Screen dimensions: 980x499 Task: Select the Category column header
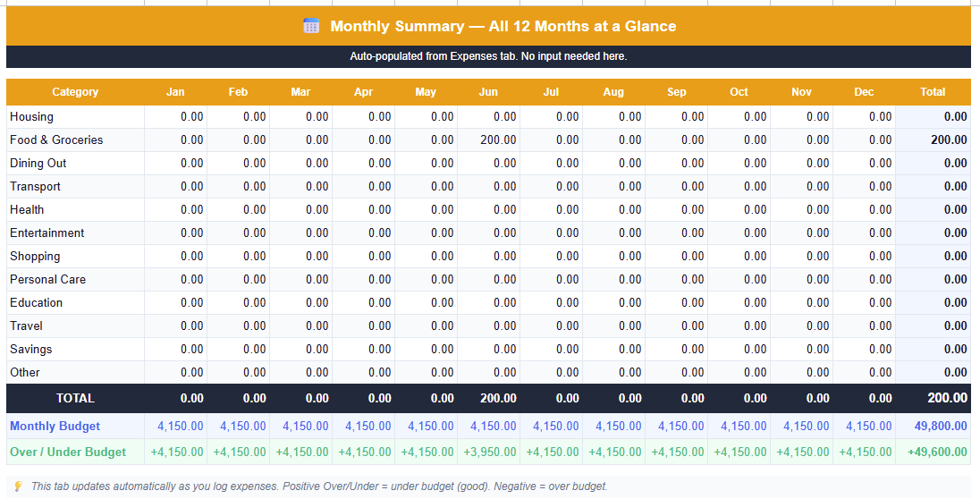tap(75, 92)
